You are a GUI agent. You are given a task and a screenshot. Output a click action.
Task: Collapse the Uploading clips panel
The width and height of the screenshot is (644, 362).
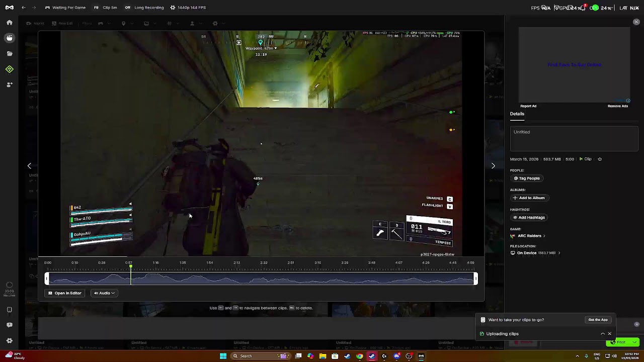click(x=603, y=334)
